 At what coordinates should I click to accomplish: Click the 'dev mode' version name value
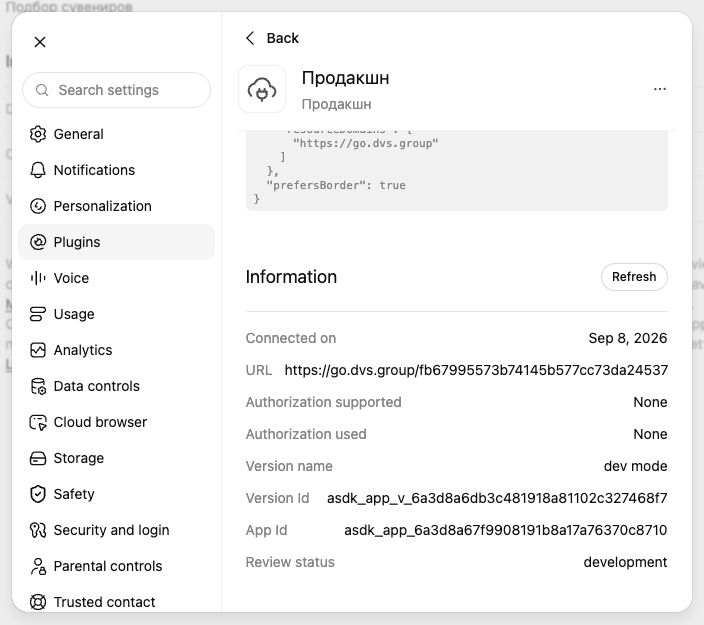[635, 466]
